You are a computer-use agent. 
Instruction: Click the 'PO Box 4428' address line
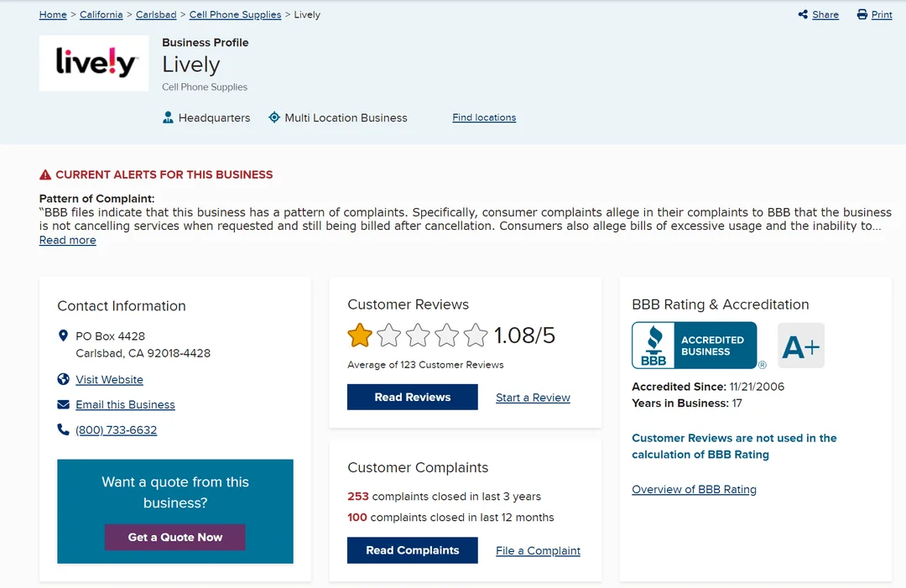(x=111, y=336)
